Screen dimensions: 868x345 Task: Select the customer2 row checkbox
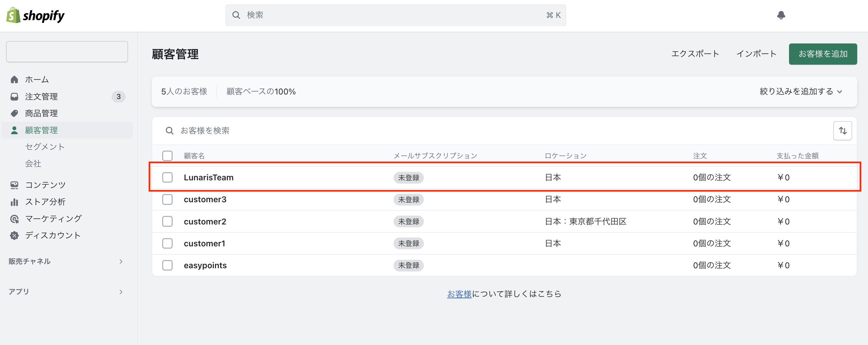coord(167,222)
